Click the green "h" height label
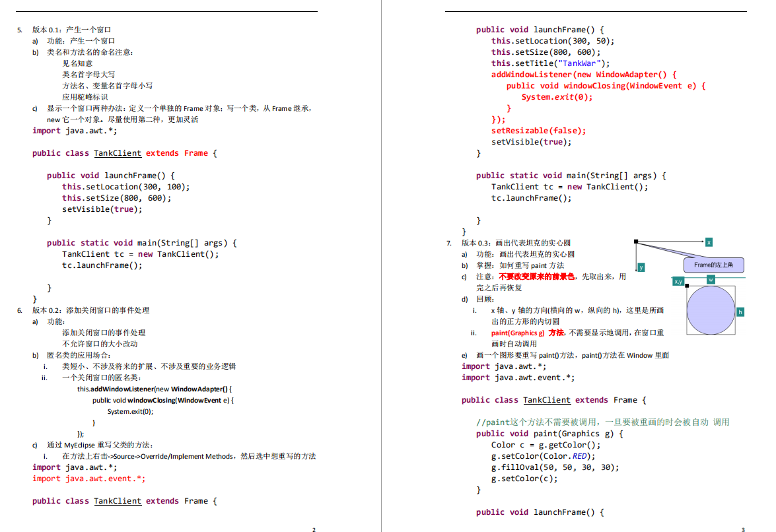 click(x=740, y=312)
